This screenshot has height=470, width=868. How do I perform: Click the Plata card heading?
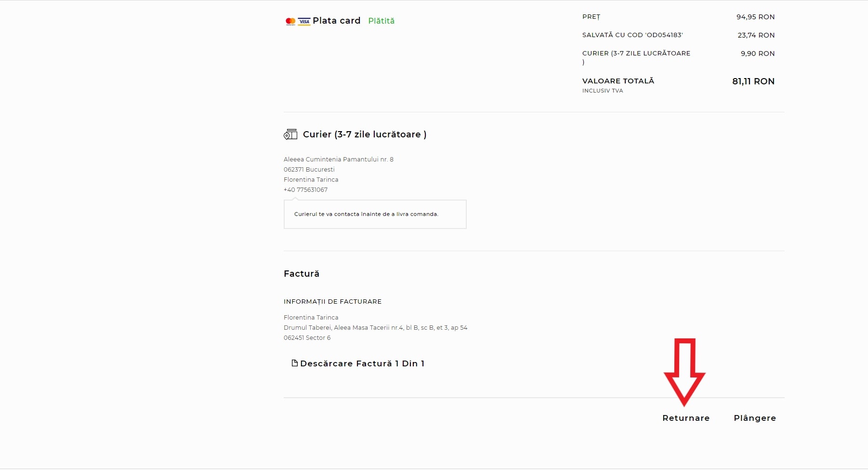[x=337, y=21]
